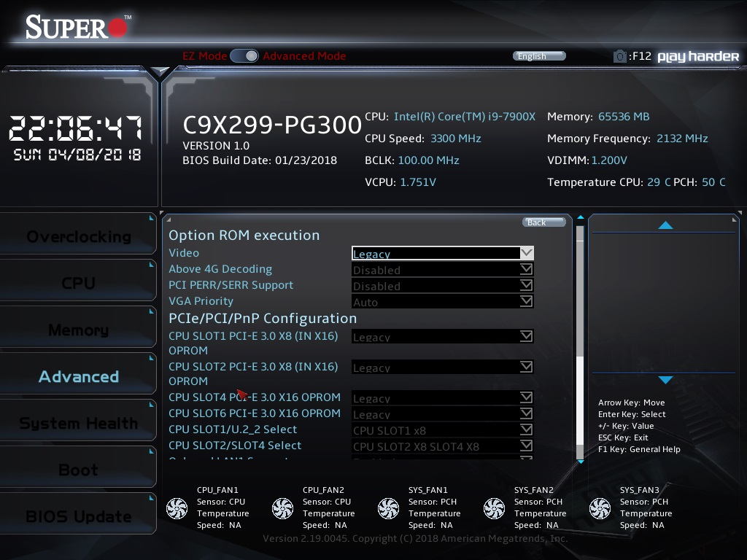747x560 pixels.
Task: Open the VGA Priority dropdown
Action: click(x=442, y=302)
